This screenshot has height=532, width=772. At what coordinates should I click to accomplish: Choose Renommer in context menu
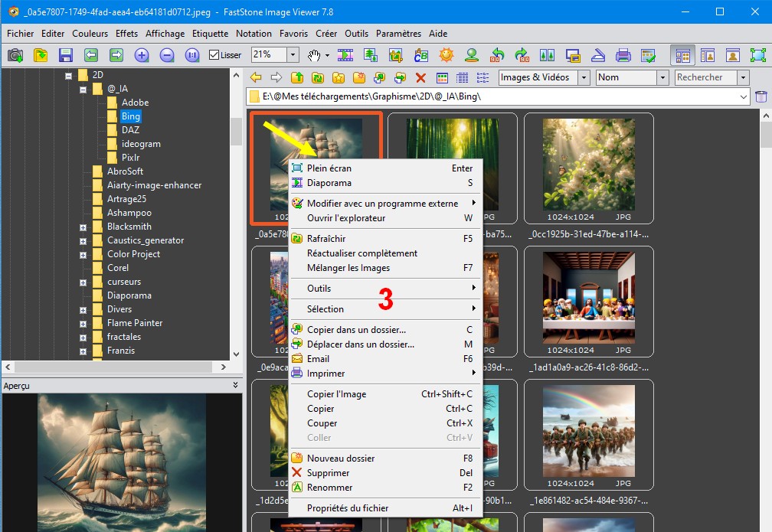pos(385,487)
